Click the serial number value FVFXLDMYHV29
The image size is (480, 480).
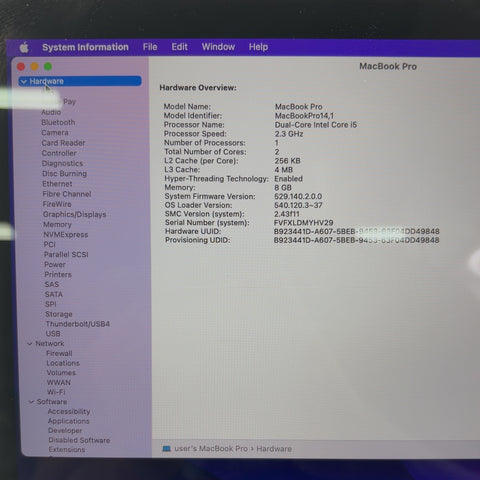point(303,223)
